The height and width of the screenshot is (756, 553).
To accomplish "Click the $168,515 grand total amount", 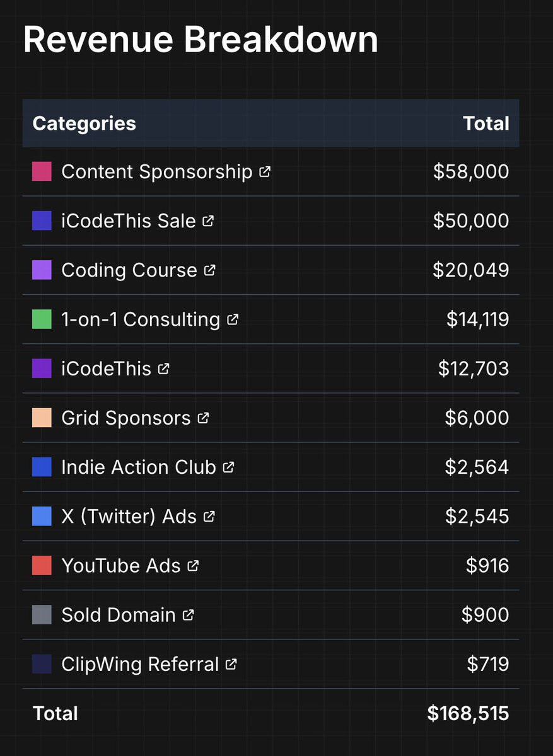I will 468,713.
